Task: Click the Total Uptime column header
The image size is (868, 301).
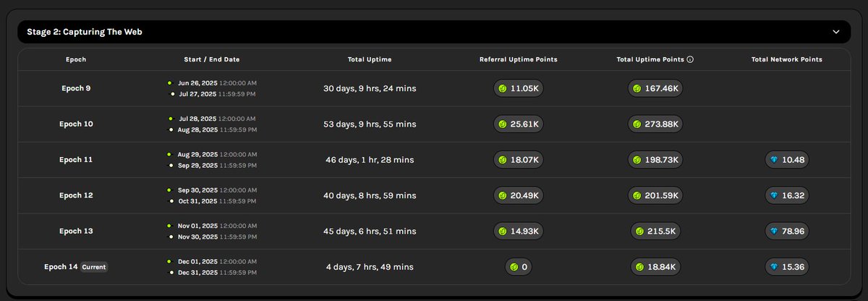Action: 370,59
